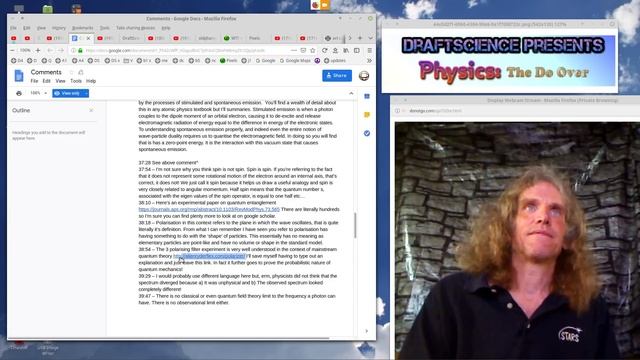Bookmark this page with star icon

(x=313, y=50)
